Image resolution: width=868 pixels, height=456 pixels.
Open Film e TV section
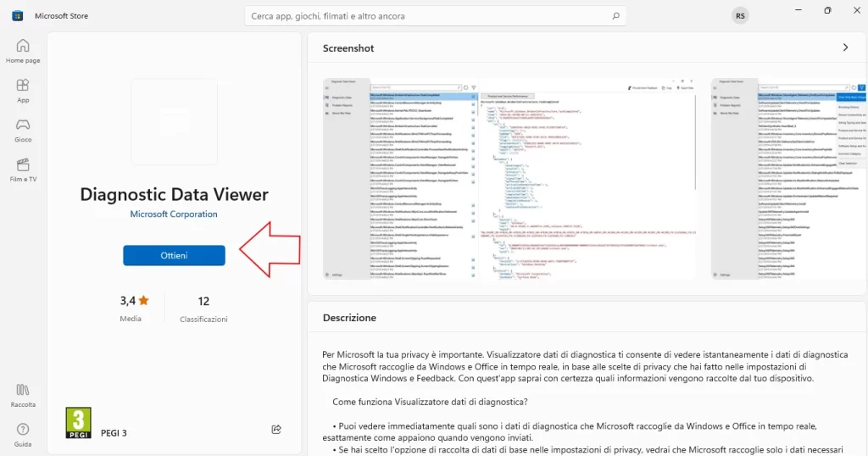pos(23,170)
